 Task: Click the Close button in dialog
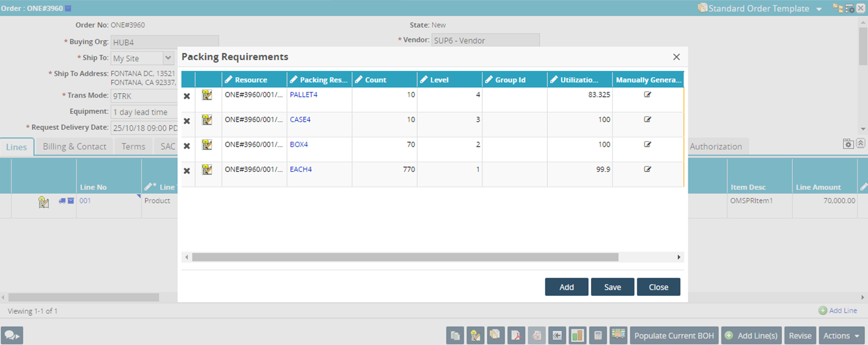[658, 287]
